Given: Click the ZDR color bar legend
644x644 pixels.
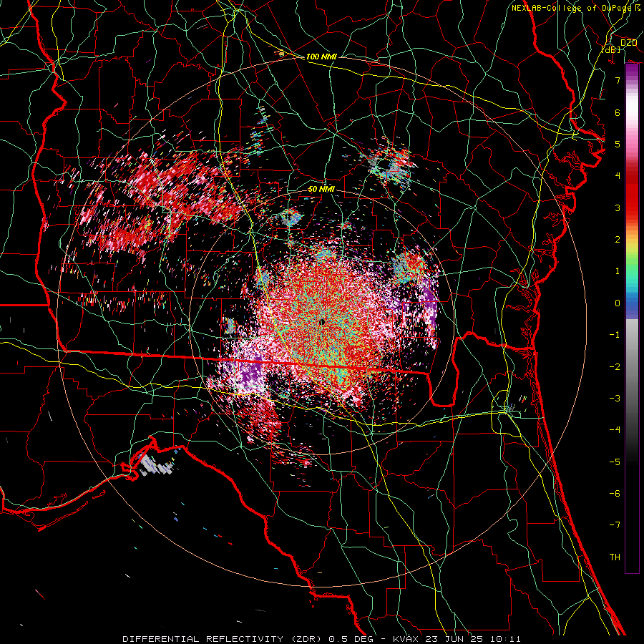Looking at the screenshot, I should [x=632, y=318].
